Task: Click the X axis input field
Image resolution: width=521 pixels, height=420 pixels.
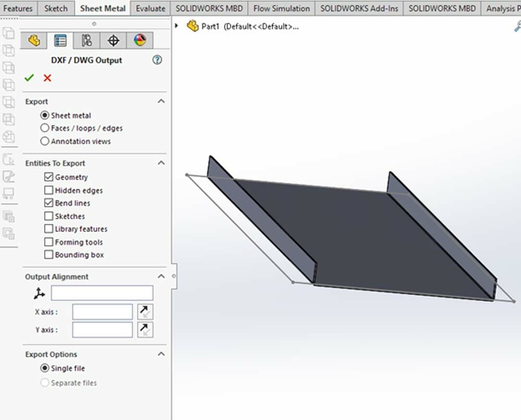Action: tap(102, 311)
